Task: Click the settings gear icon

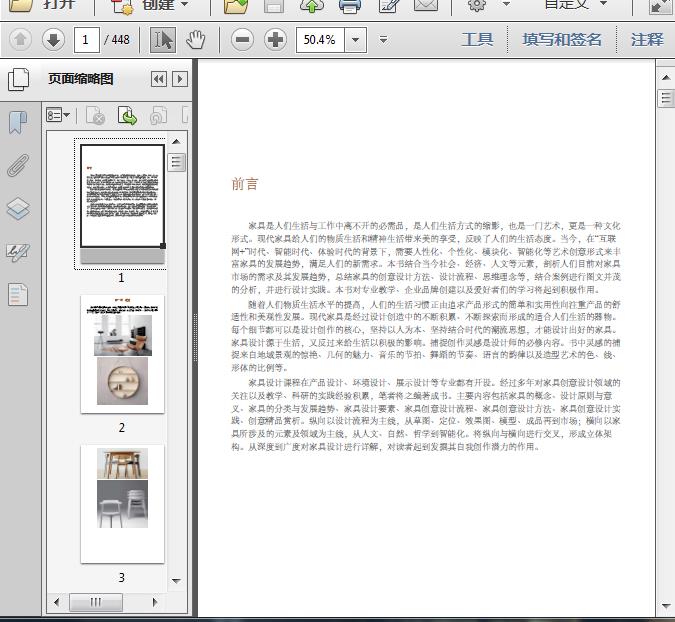Action: click(477, 4)
